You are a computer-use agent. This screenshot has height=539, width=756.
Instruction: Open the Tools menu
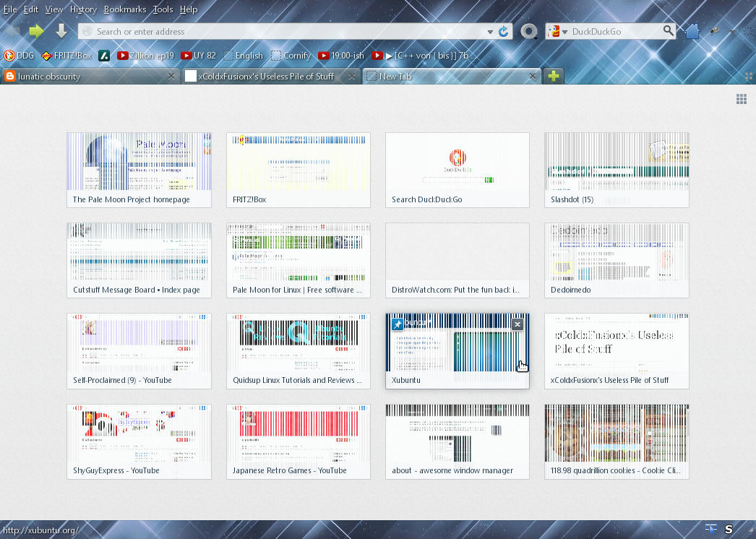[x=163, y=9]
